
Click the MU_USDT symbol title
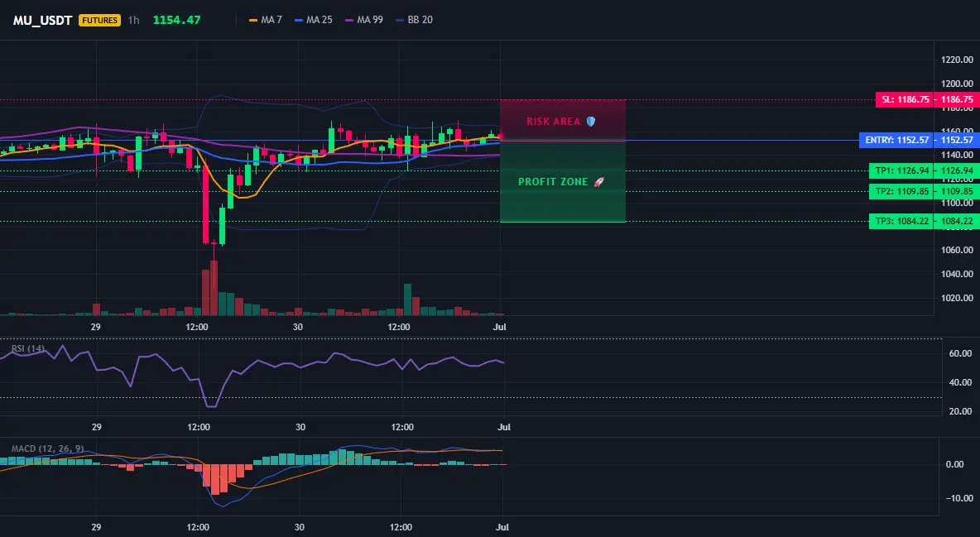[x=43, y=20]
